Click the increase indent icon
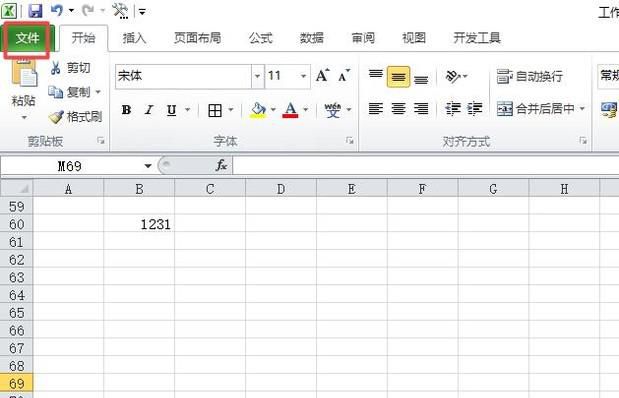 pos(475,108)
